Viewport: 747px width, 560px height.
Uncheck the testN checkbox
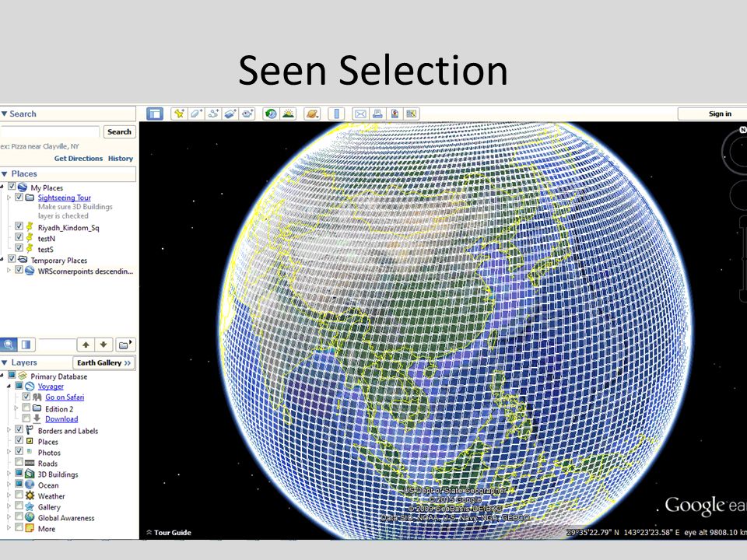19,237
